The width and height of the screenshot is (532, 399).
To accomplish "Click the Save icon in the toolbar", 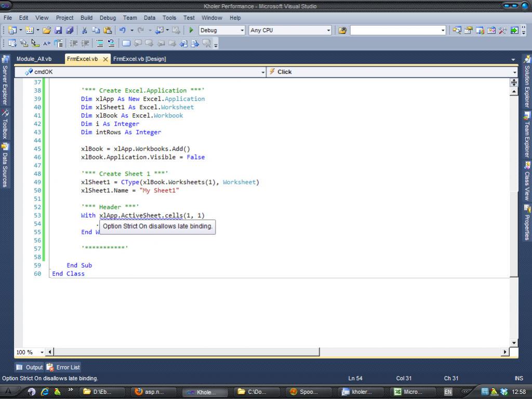I will coord(58,30).
